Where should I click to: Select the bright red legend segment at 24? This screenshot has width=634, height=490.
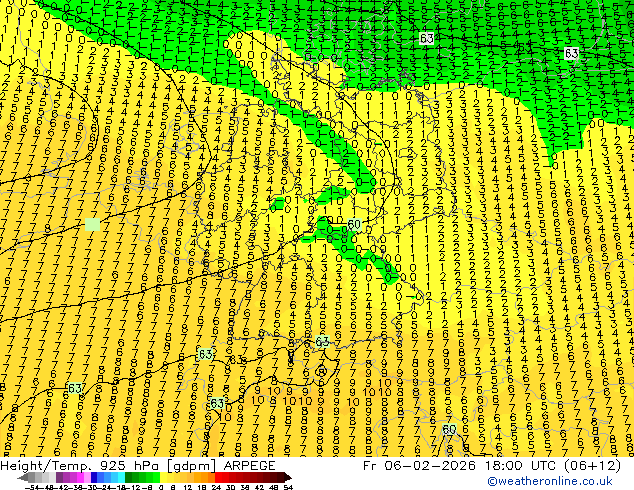(218, 477)
